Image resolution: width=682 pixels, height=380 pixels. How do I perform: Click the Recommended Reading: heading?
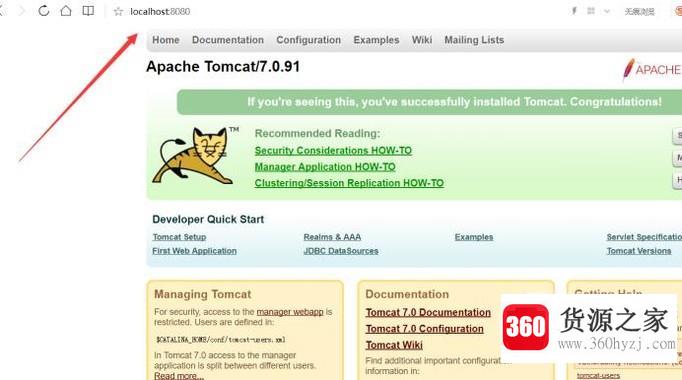[x=318, y=133]
